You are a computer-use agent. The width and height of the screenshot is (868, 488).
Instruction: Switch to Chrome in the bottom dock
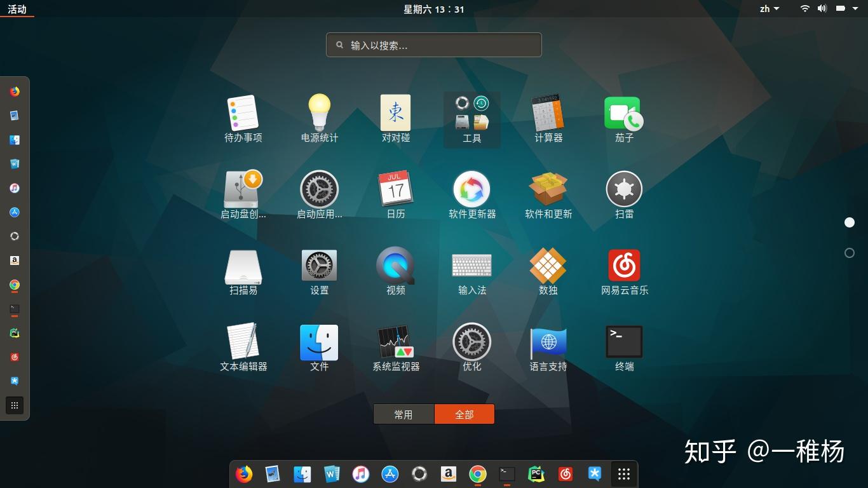(477, 474)
